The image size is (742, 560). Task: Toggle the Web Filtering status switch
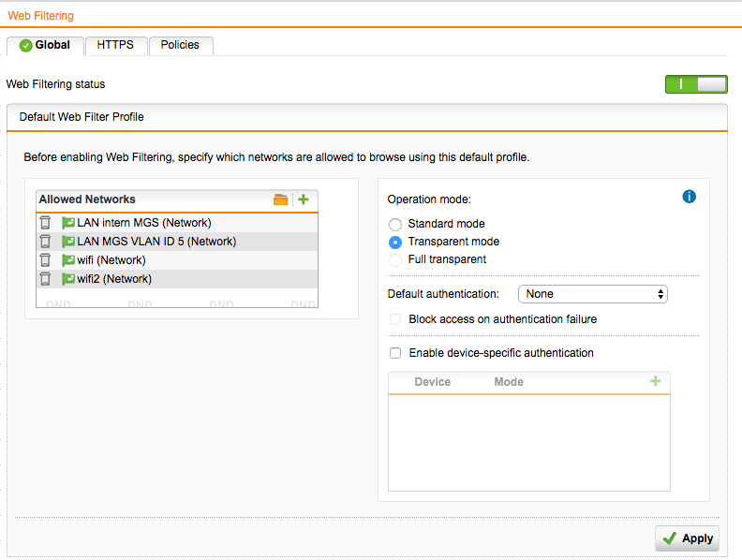pyautogui.click(x=696, y=84)
